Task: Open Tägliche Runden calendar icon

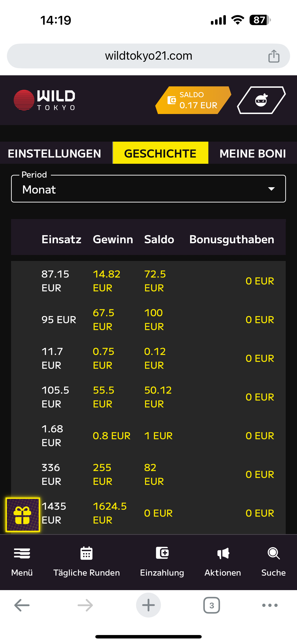Action: click(x=87, y=553)
